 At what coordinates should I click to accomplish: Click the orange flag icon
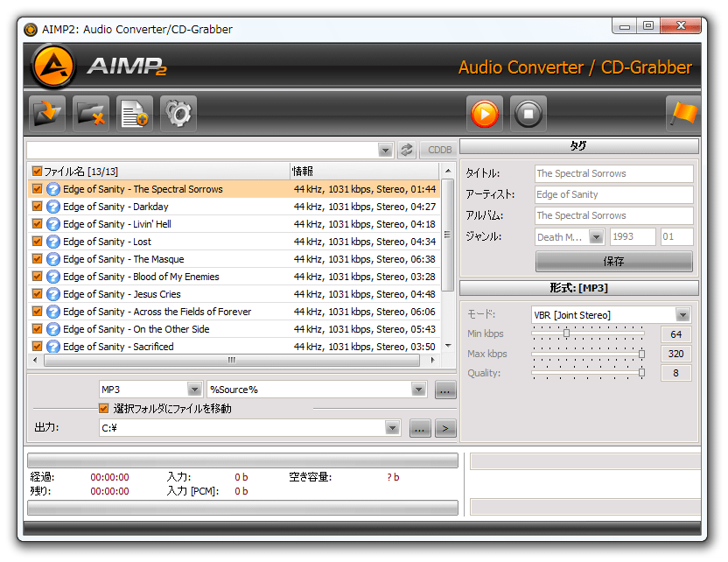683,114
